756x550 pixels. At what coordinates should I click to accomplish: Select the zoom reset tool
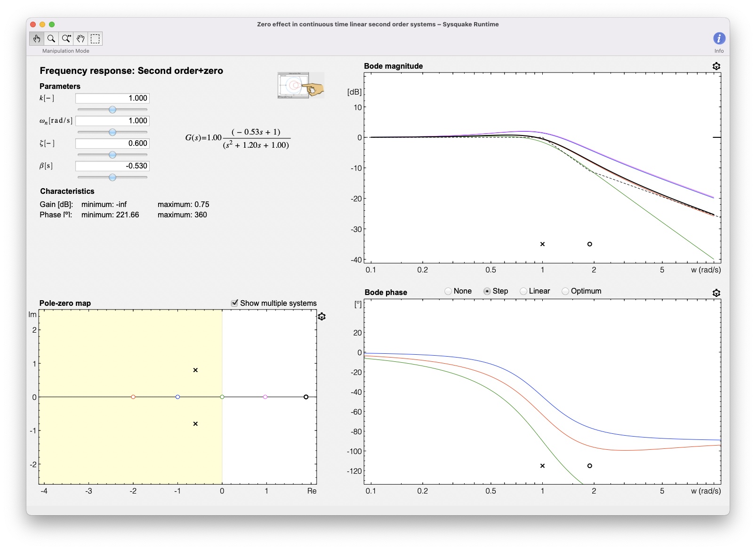(x=66, y=39)
